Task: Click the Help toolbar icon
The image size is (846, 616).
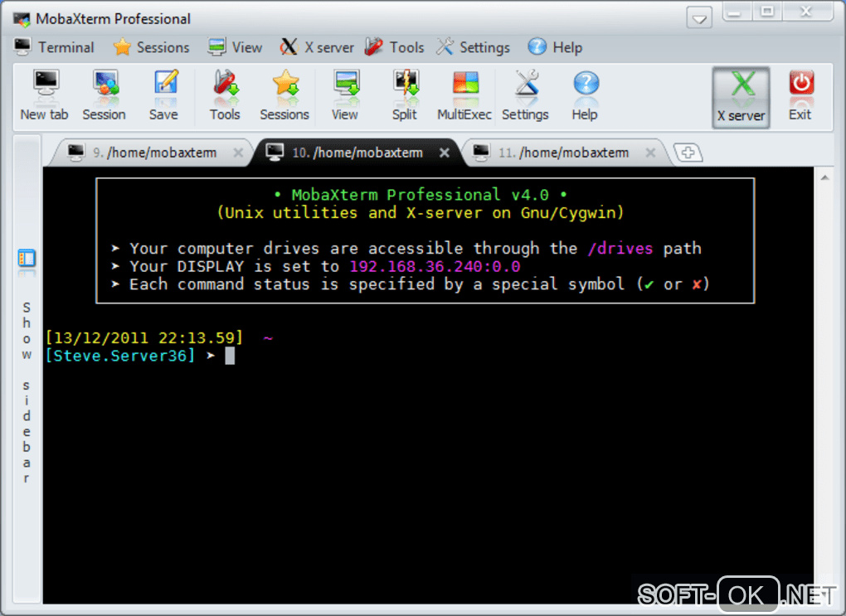Action: (x=585, y=95)
